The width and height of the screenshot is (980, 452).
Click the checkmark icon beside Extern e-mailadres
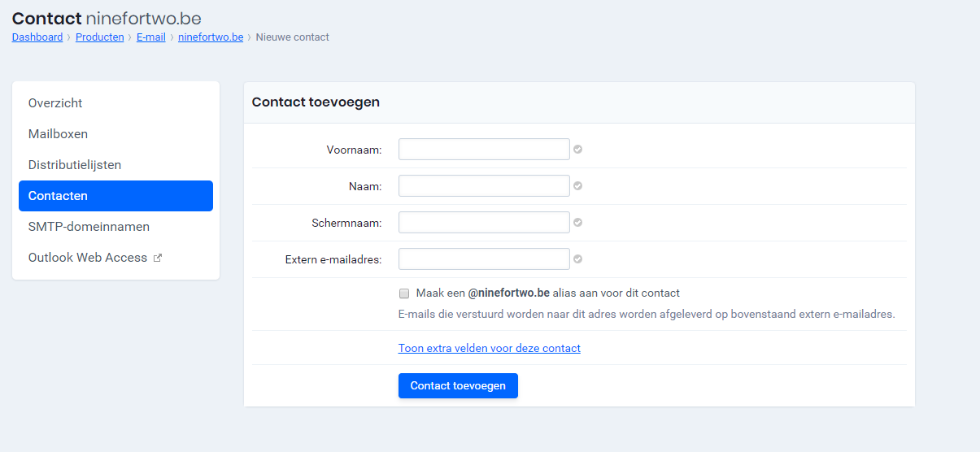[577, 259]
